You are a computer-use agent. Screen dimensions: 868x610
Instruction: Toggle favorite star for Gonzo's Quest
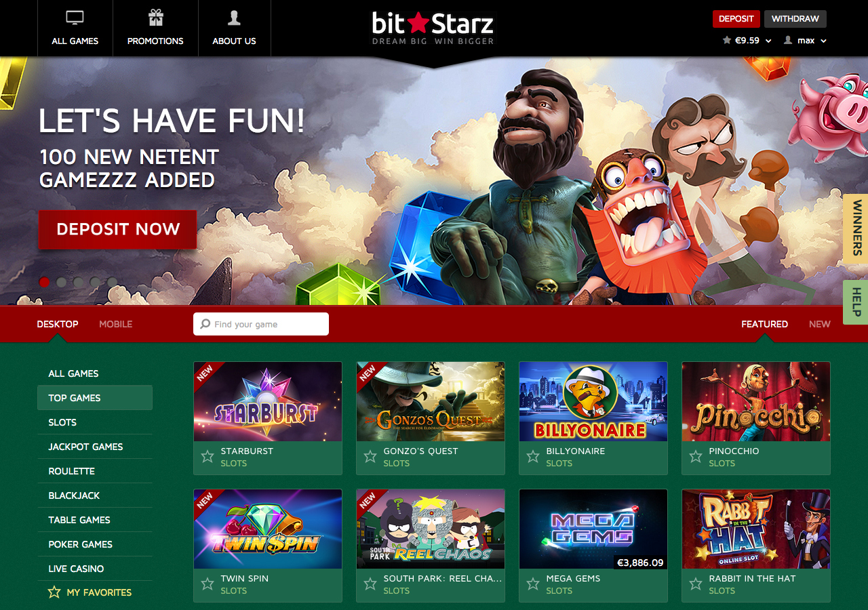[370, 457]
